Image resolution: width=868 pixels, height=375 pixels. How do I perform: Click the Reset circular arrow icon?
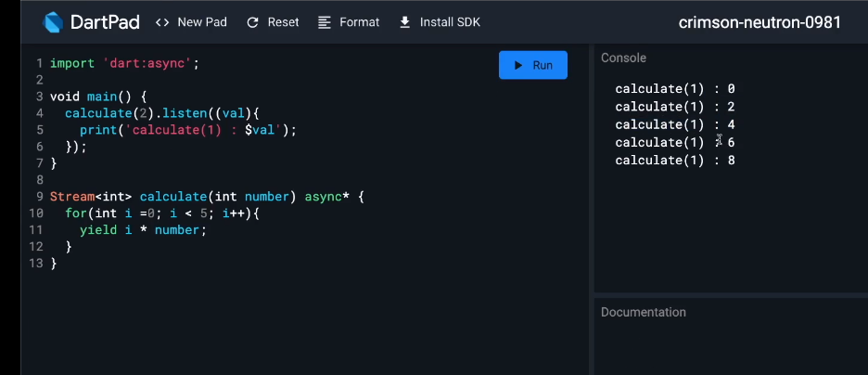point(252,22)
